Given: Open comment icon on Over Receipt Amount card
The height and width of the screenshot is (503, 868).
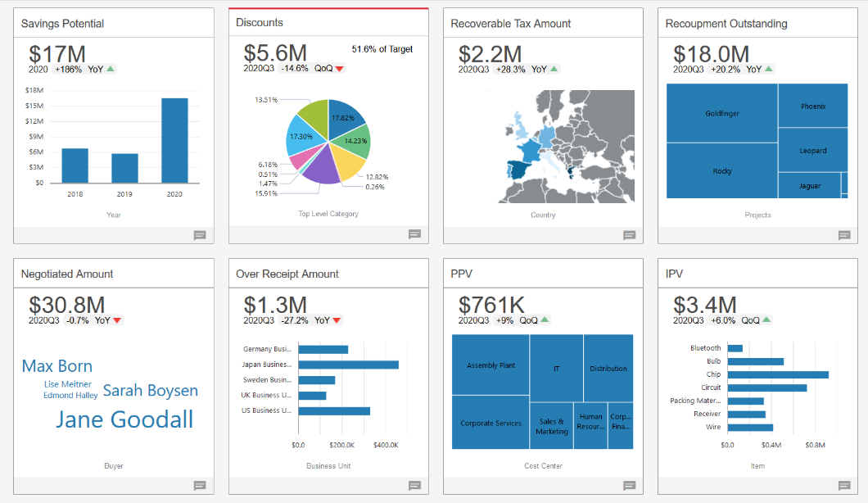Looking at the screenshot, I should 414,486.
